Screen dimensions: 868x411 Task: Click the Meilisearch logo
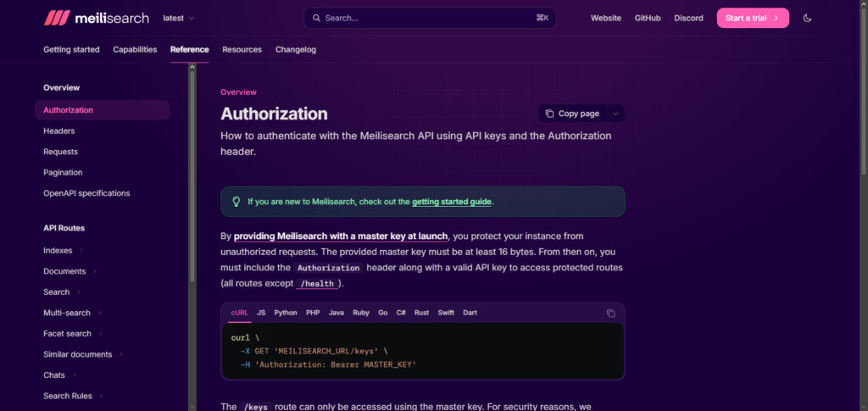[97, 18]
